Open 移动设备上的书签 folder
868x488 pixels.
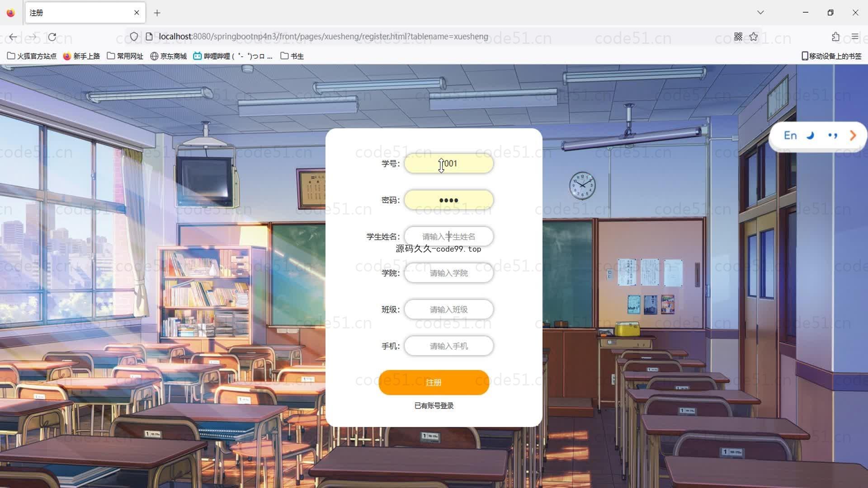pos(831,56)
